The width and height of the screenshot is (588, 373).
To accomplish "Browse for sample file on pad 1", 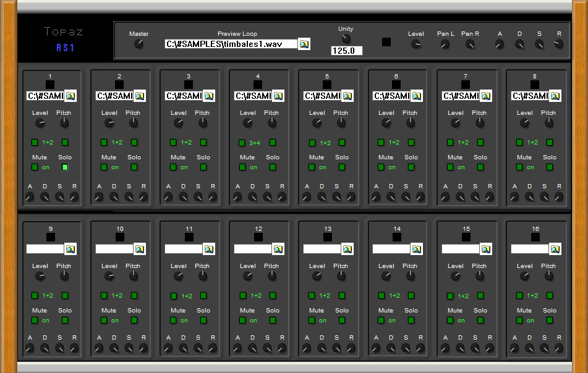I will pyautogui.click(x=70, y=96).
